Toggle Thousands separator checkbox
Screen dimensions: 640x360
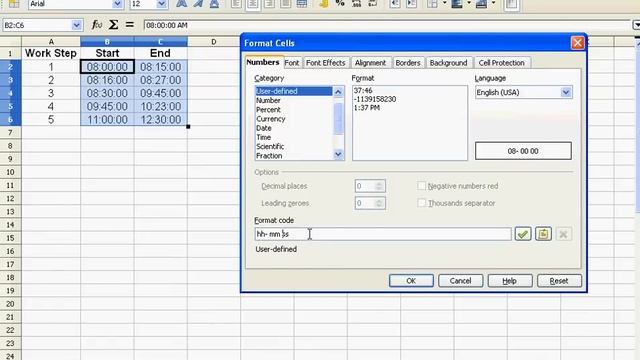[x=422, y=203]
